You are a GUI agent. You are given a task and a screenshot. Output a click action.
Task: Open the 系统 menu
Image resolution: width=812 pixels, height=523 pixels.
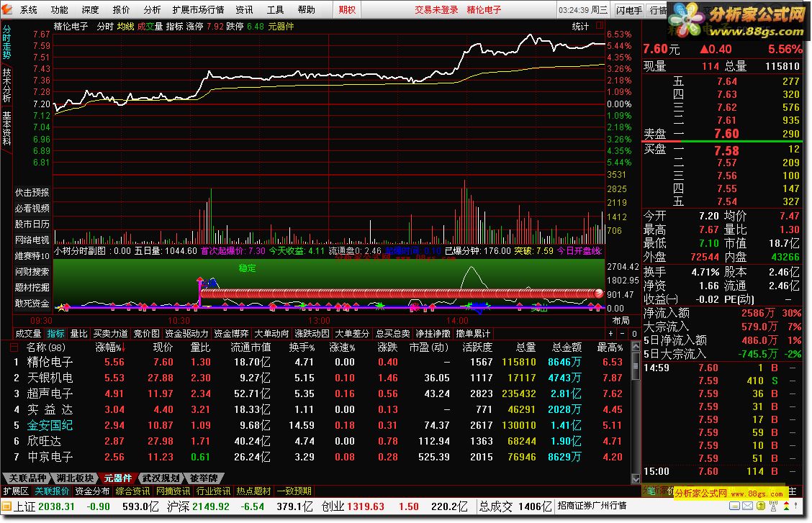[x=29, y=10]
